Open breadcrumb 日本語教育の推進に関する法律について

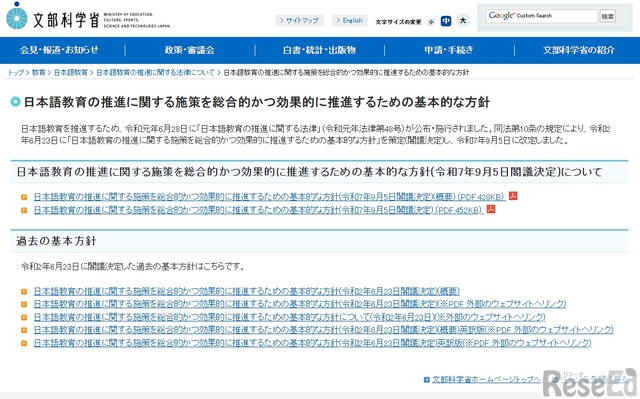(x=155, y=73)
